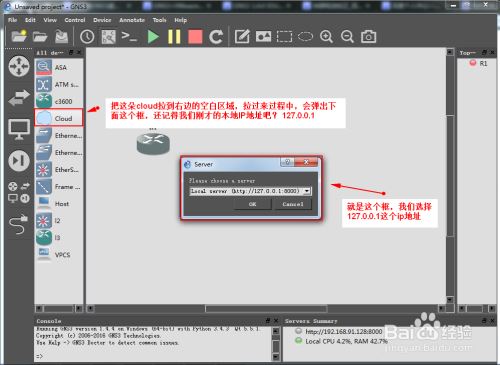Select the router on the canvas
Viewport: 500px width, 365px height.
click(153, 143)
